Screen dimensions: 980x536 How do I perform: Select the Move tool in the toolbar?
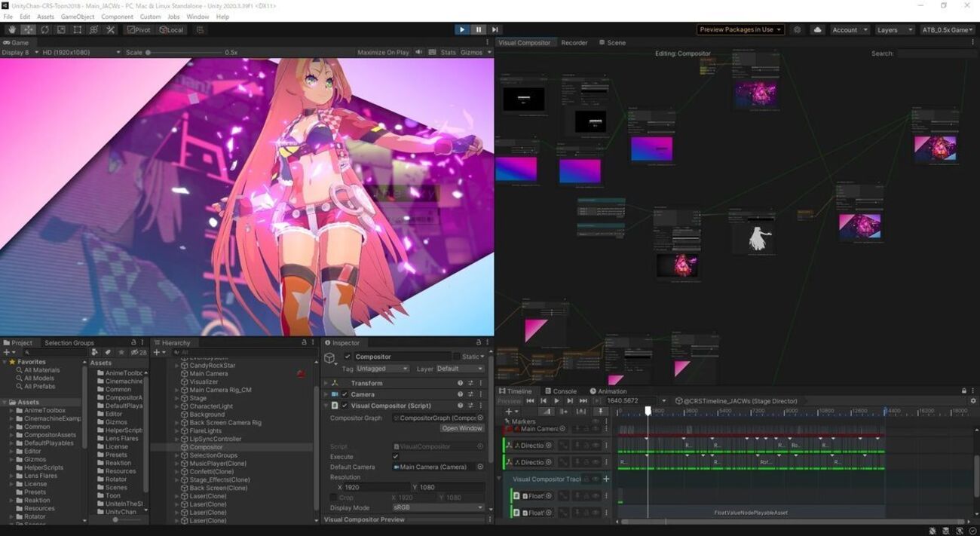click(x=29, y=29)
